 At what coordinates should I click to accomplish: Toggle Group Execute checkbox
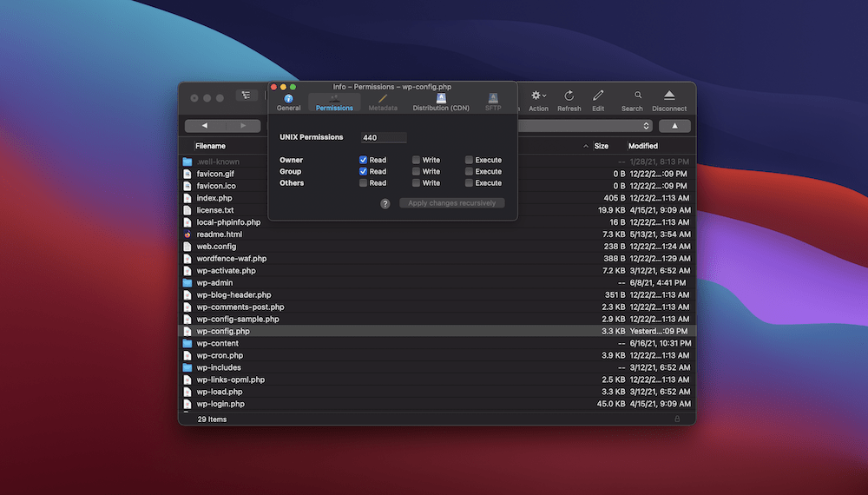click(x=469, y=171)
